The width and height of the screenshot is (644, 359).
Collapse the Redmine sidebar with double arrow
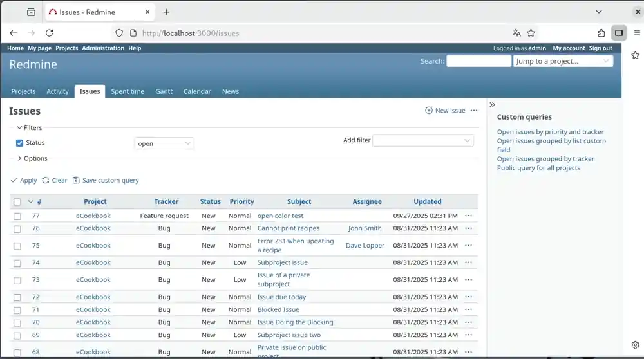pos(492,105)
